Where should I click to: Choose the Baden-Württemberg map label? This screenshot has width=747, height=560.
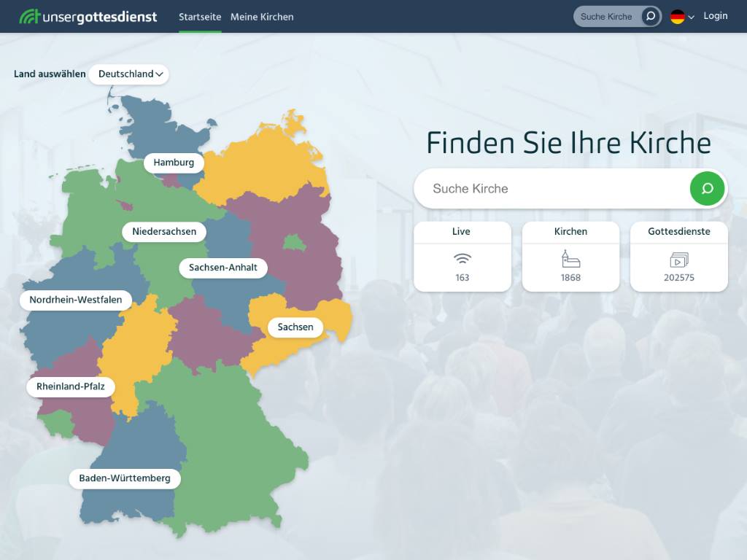[125, 478]
